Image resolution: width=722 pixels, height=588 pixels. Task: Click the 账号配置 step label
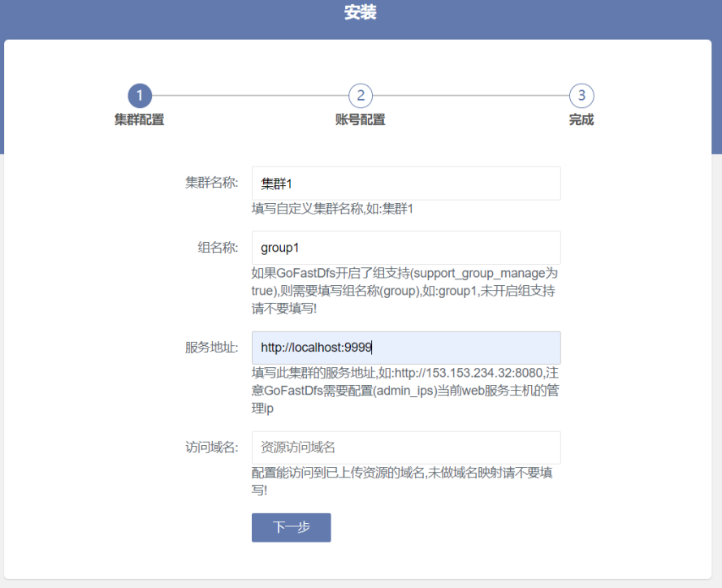coord(361,119)
